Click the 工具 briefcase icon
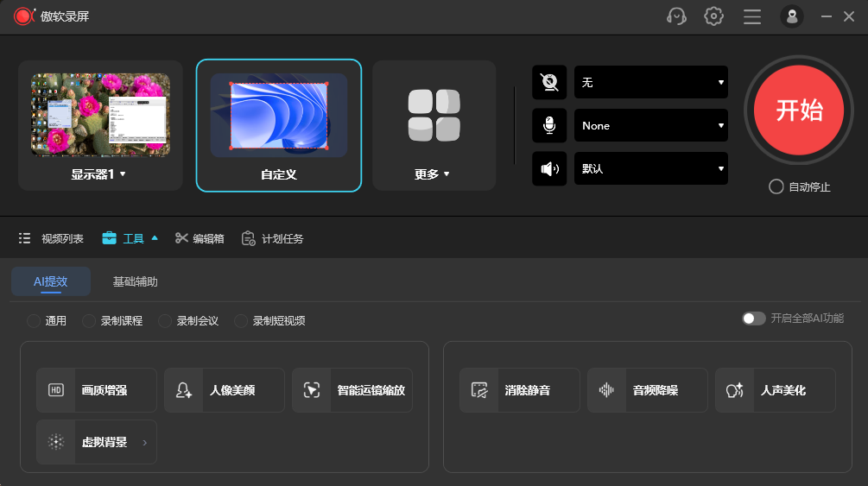Viewport: 868px width, 486px height. [109, 238]
